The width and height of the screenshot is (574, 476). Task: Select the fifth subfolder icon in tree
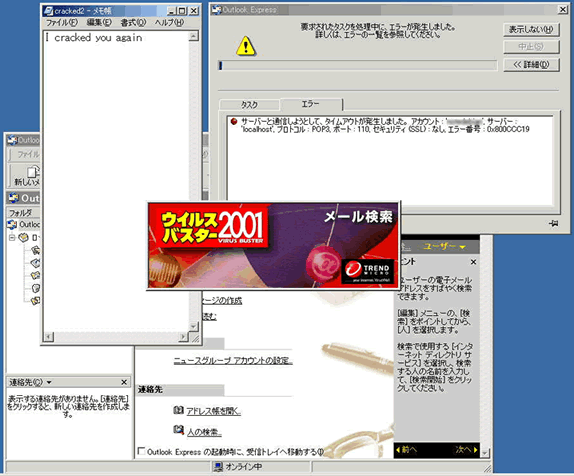click(36, 301)
